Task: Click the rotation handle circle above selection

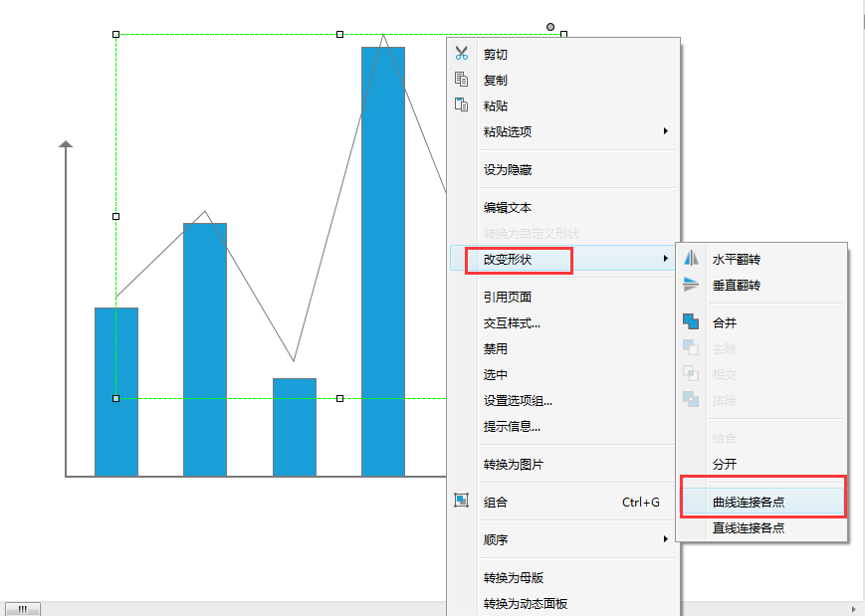Action: tap(550, 27)
